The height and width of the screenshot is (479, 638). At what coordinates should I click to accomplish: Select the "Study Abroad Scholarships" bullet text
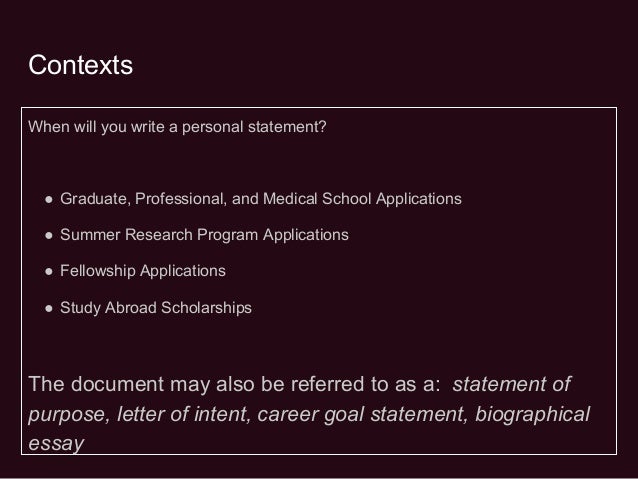point(156,307)
